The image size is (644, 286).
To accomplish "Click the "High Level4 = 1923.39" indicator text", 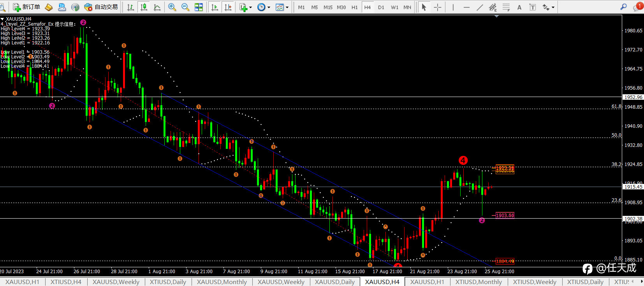I will coord(25,29).
